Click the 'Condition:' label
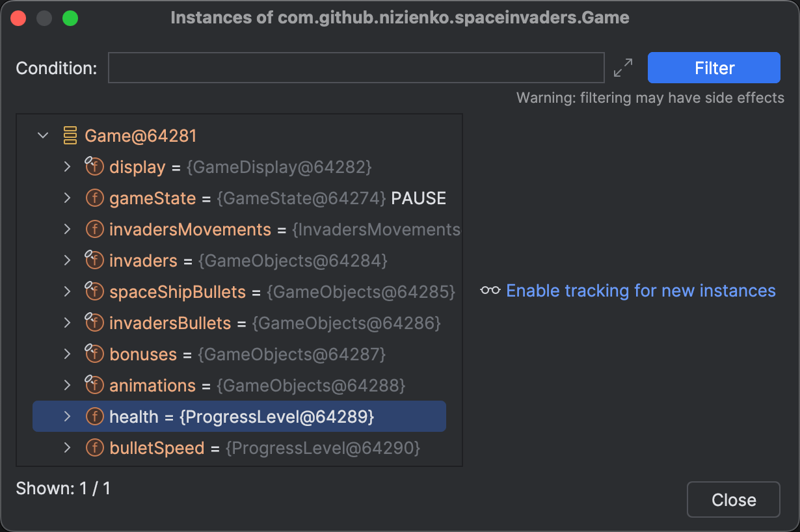Viewport: 800px width, 532px height. pos(57,68)
